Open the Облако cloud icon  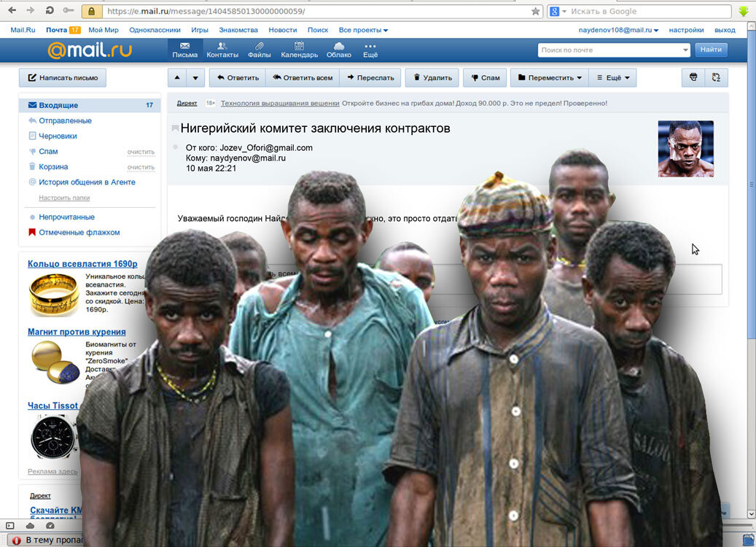pyautogui.click(x=339, y=46)
